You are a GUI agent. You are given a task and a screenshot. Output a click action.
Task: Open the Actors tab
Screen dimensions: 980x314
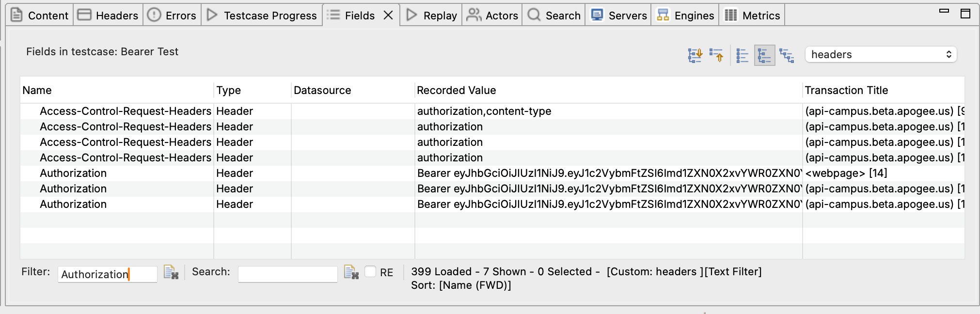(492, 16)
